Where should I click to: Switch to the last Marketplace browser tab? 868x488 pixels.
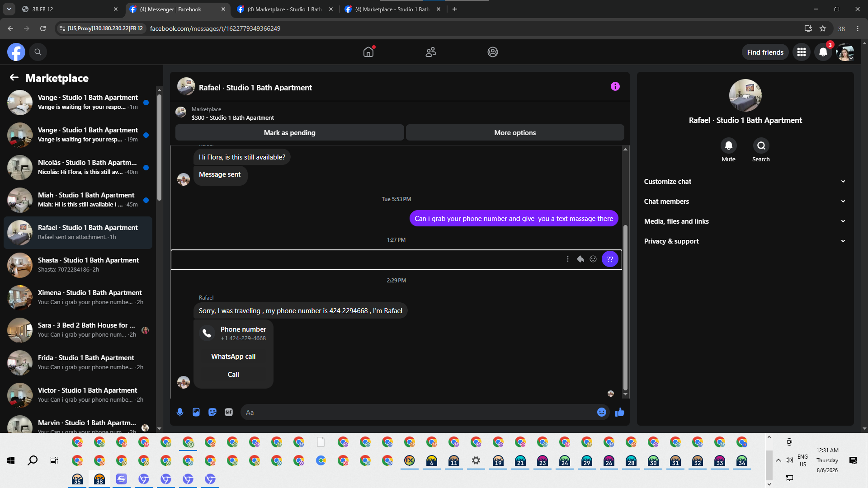(393, 9)
